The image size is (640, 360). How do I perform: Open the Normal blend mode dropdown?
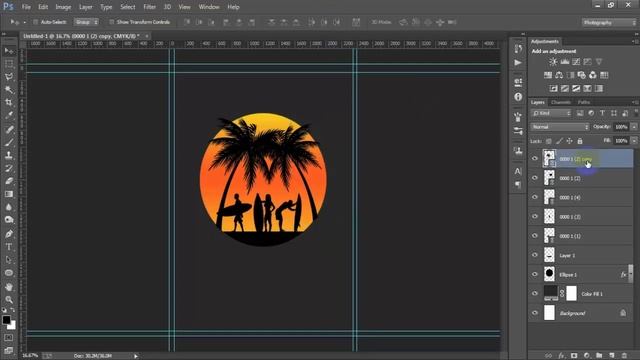pos(560,127)
